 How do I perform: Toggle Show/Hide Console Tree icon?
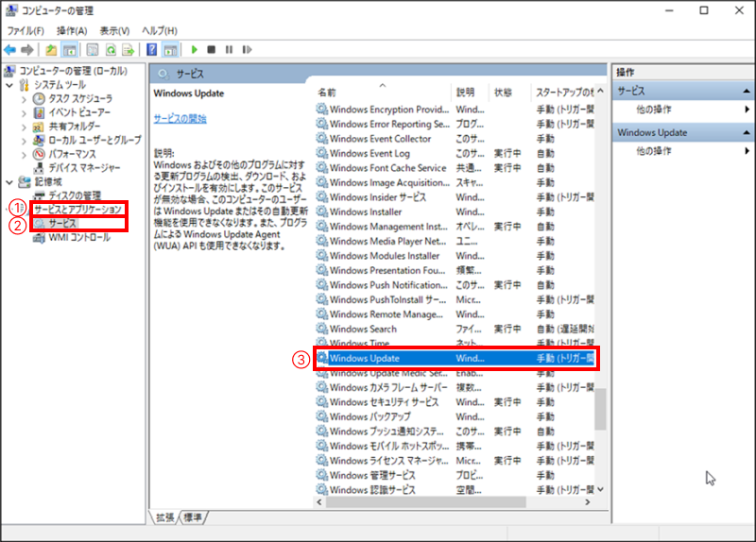(x=69, y=50)
